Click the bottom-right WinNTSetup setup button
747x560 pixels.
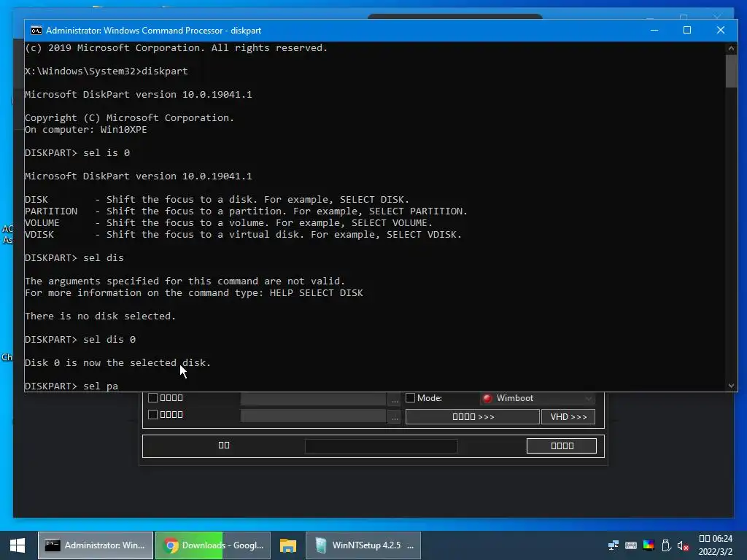click(562, 446)
